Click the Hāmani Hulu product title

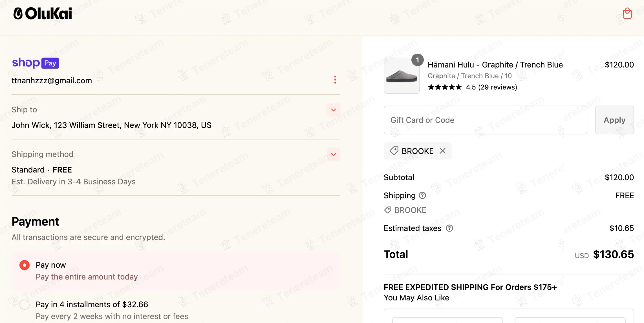495,65
